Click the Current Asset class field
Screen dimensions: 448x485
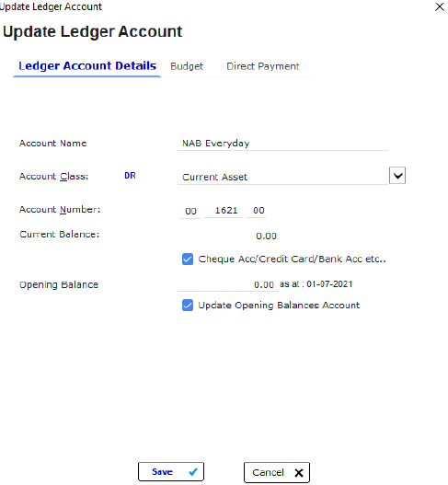click(282, 177)
